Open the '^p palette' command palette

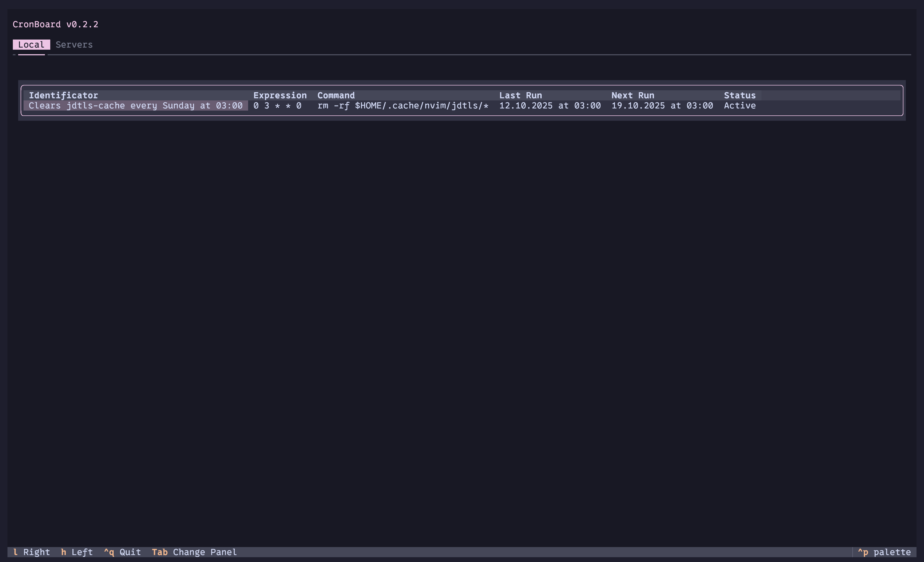[x=884, y=552]
